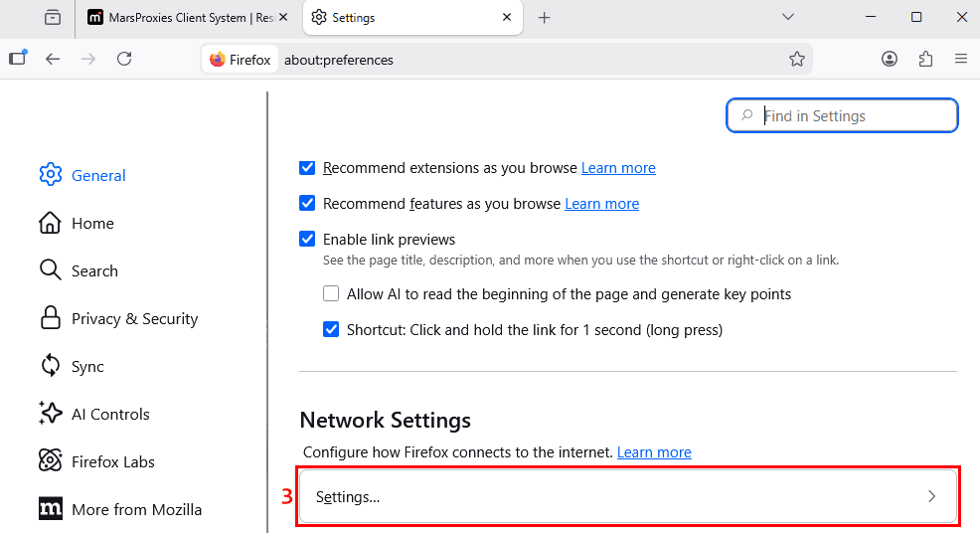The width and height of the screenshot is (980, 533).
Task: Toggle the sidebar icon in toolbar
Action: 18,58
